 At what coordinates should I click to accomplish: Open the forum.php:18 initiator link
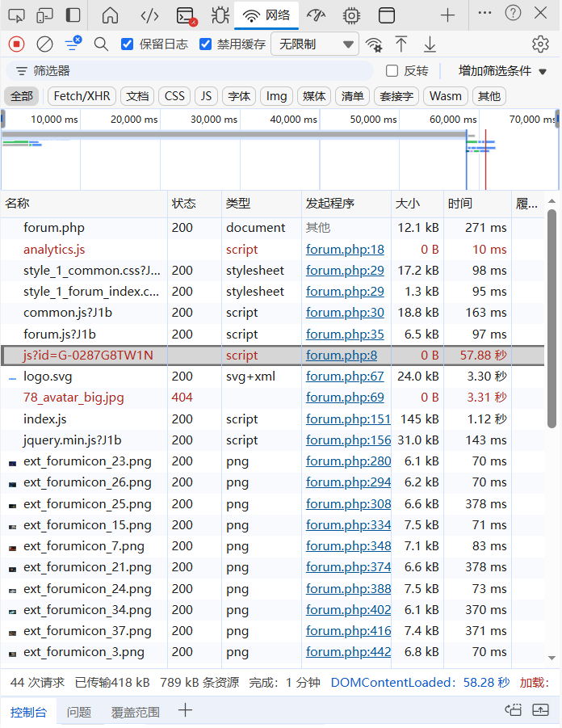pos(345,250)
